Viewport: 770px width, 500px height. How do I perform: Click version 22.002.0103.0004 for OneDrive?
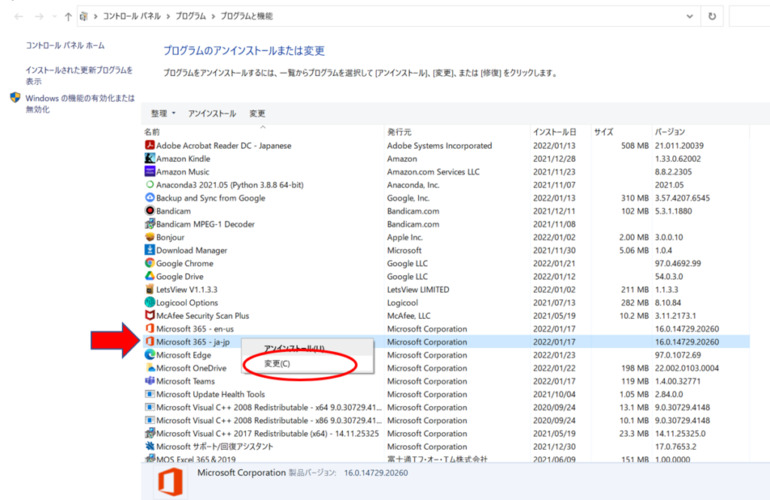tap(687, 368)
